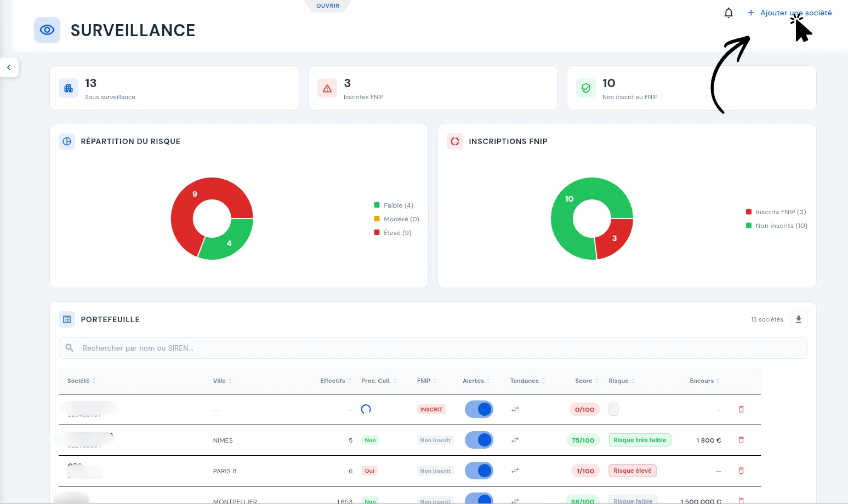This screenshot has height=504, width=848.
Task: Click the Risque élevé badge
Action: 632,471
